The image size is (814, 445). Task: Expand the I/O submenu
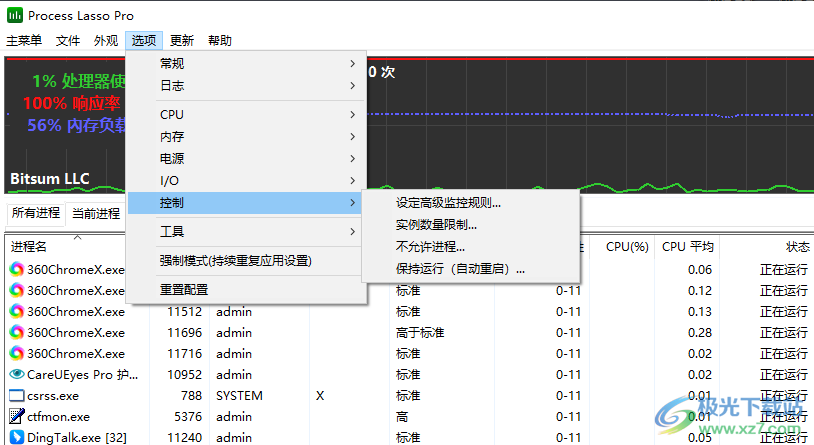247,181
